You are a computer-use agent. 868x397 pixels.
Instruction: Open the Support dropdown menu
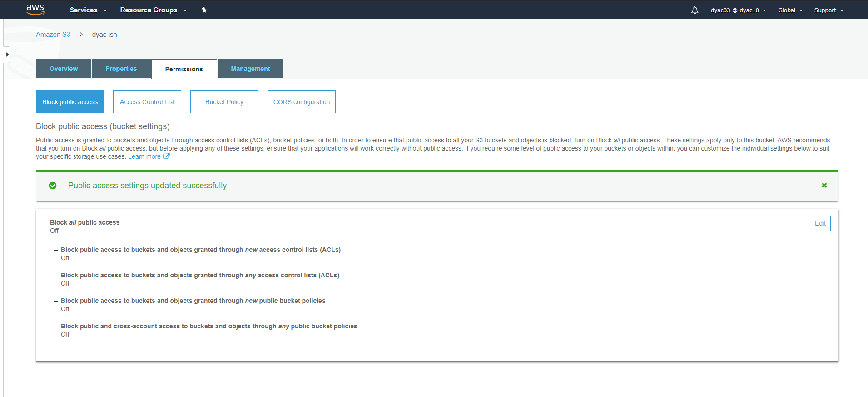829,10
